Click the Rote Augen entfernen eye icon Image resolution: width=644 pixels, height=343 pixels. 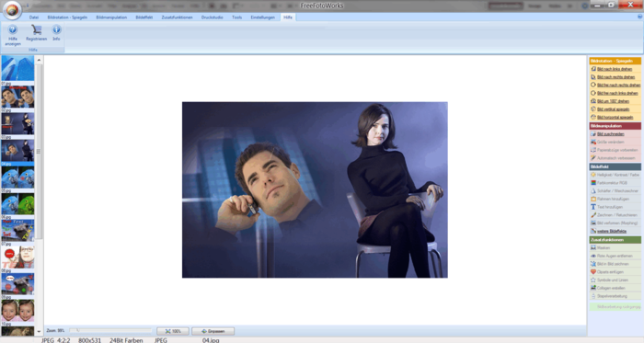pyautogui.click(x=593, y=256)
